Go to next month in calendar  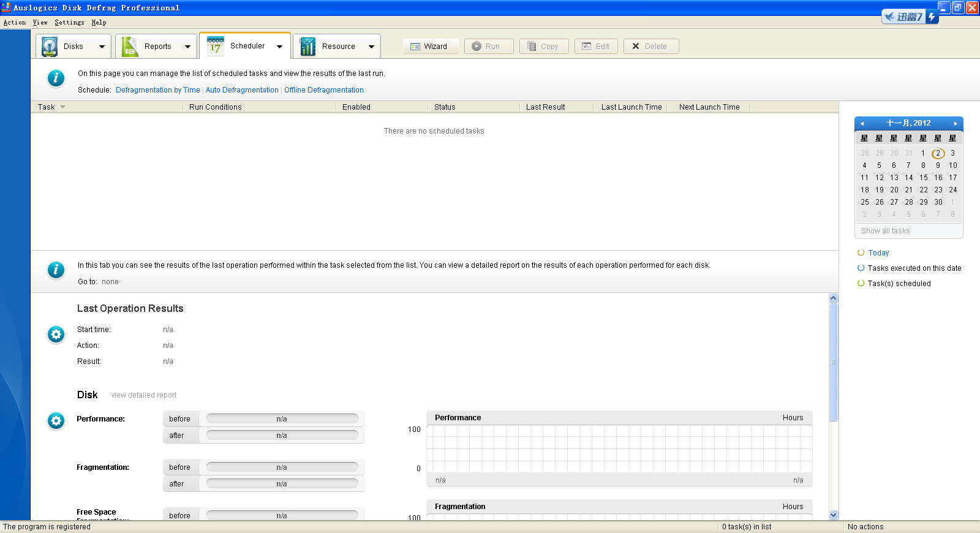pos(955,123)
